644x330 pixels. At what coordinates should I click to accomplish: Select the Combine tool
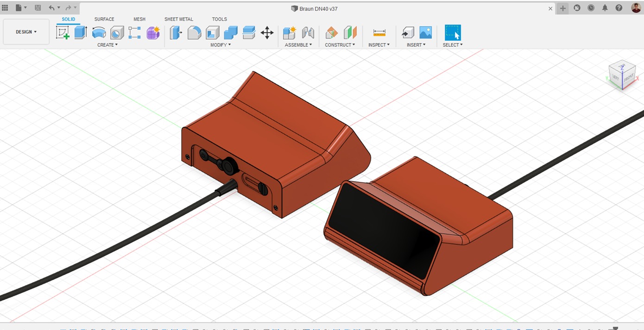click(230, 32)
